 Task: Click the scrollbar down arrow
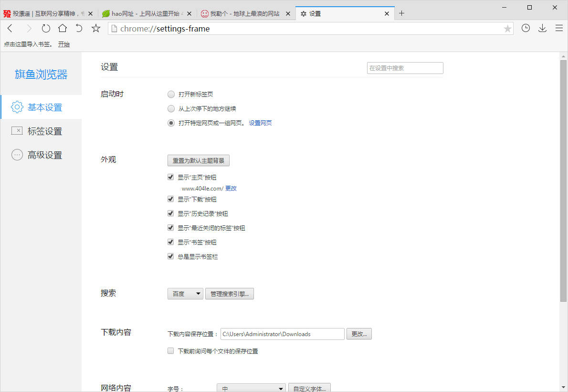point(563,388)
